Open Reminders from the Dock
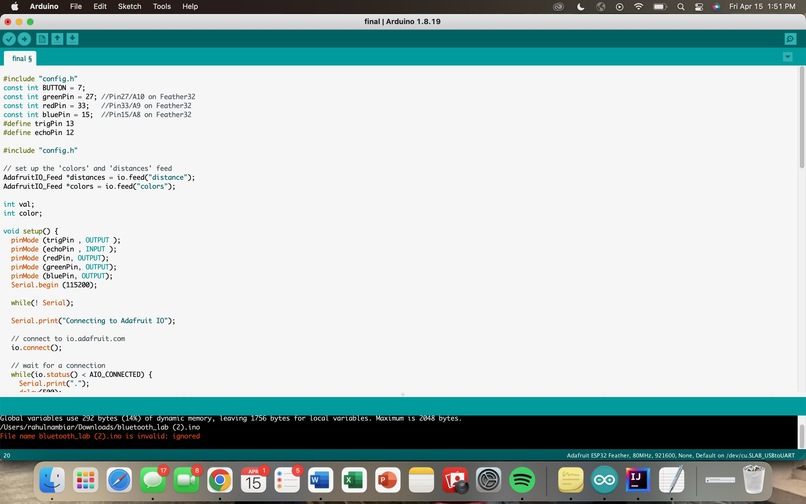 (287, 480)
